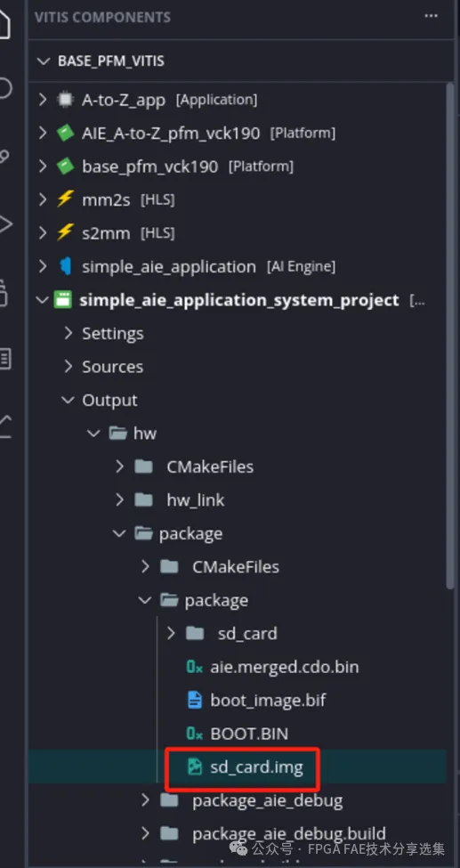Click the simple_aie_application AI Engine icon
Viewport: 460px width, 868px height.
[65, 266]
